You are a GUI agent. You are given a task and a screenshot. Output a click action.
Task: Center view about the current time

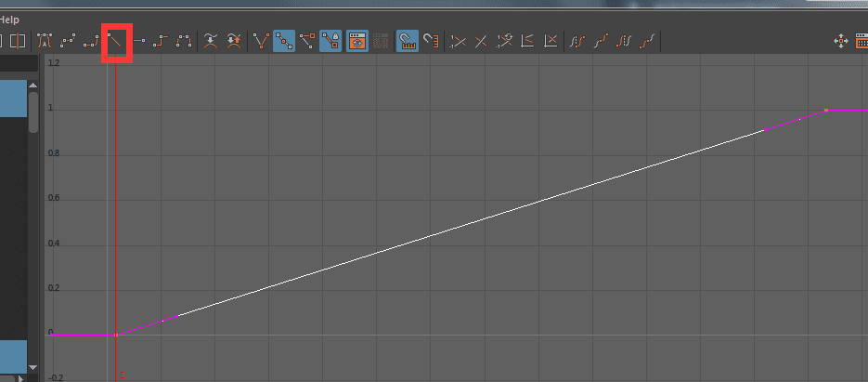(x=19, y=41)
